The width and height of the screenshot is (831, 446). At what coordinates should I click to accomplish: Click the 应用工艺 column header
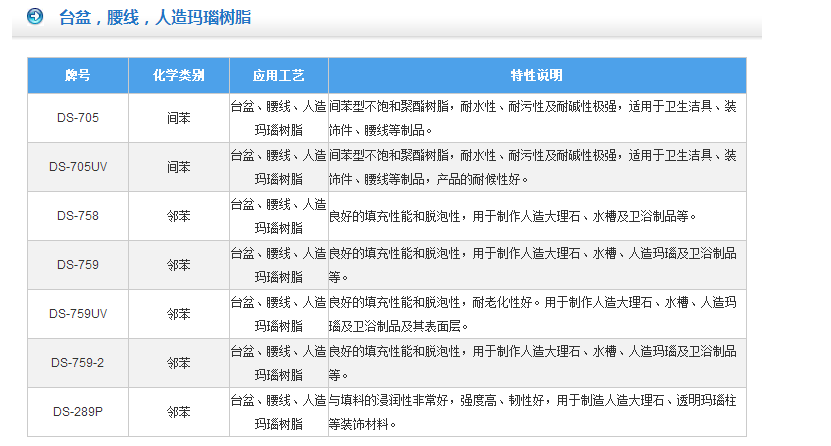click(x=278, y=75)
